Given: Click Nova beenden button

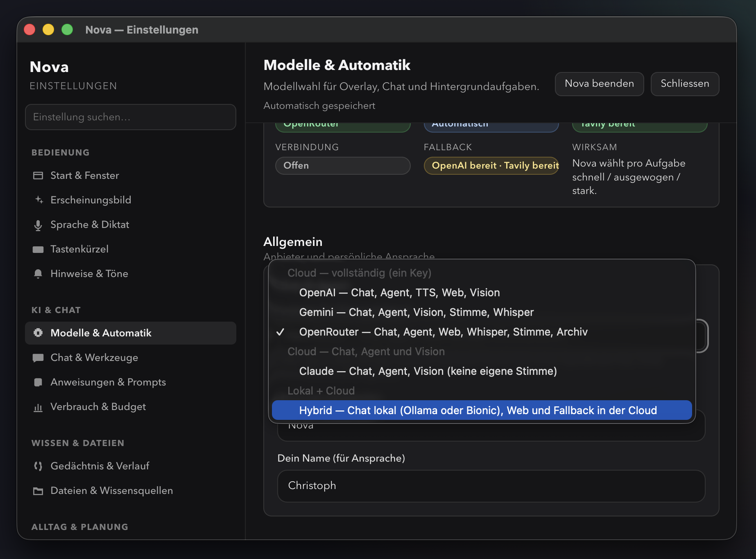Looking at the screenshot, I should (600, 84).
